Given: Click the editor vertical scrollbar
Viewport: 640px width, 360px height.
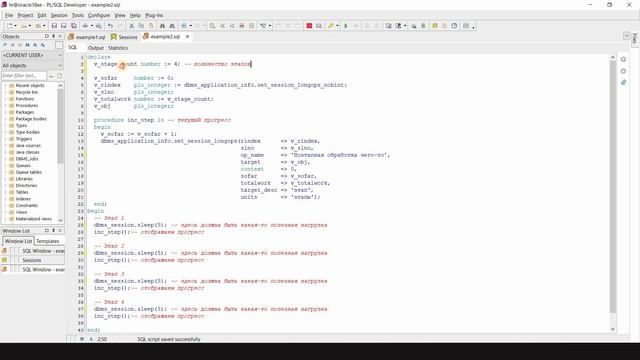Looking at the screenshot, I should coord(613,187).
